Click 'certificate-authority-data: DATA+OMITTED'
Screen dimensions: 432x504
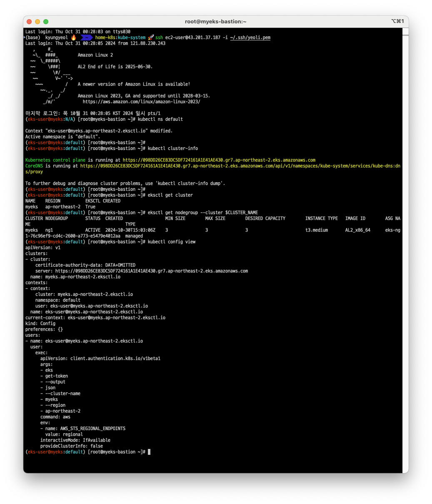(x=85, y=265)
